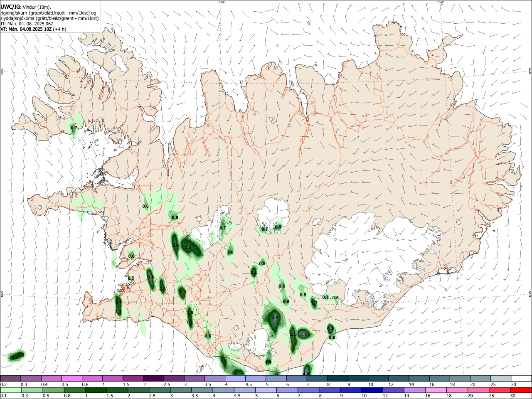Click the 20W longitude label

coord(221,2)
